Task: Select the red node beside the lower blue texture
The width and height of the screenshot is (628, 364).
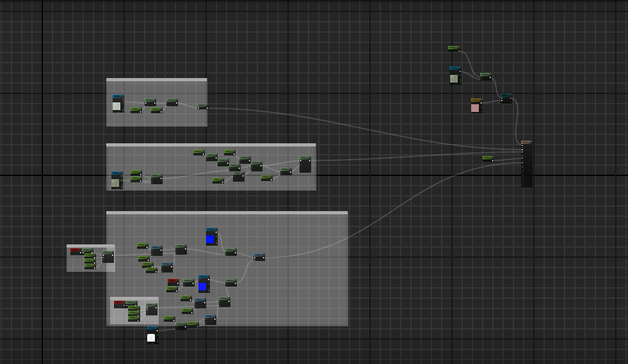Action: 173,282
